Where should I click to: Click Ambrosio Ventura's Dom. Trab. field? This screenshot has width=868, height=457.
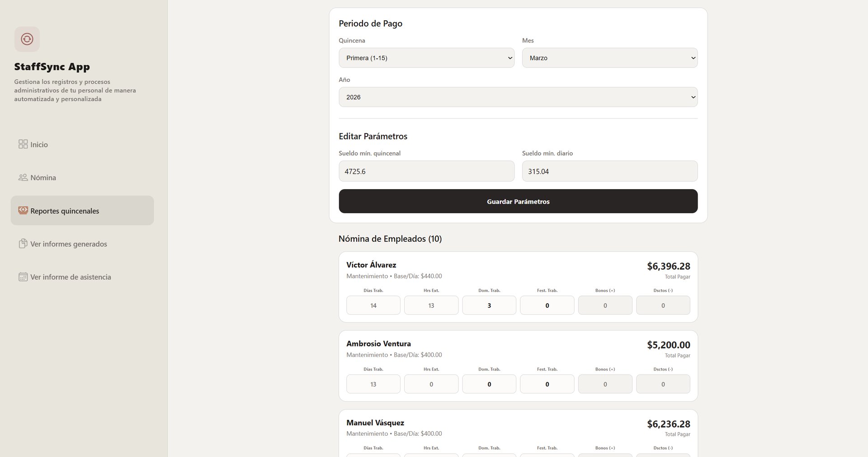point(489,384)
